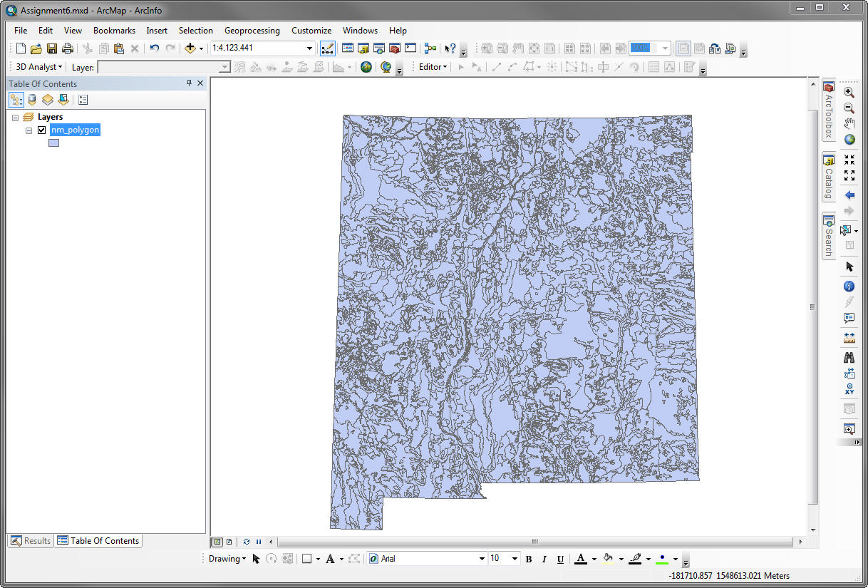Select the Identify tool
This screenshot has height=588, width=868.
pos(849,287)
